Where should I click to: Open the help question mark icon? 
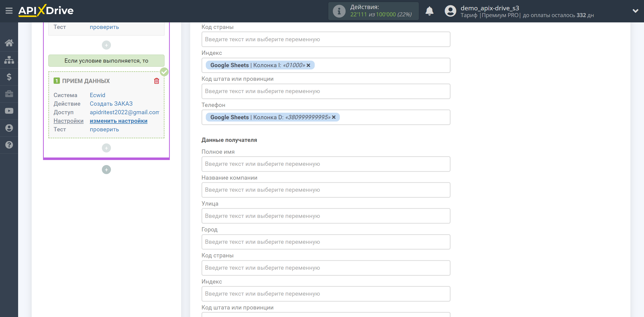coord(9,145)
